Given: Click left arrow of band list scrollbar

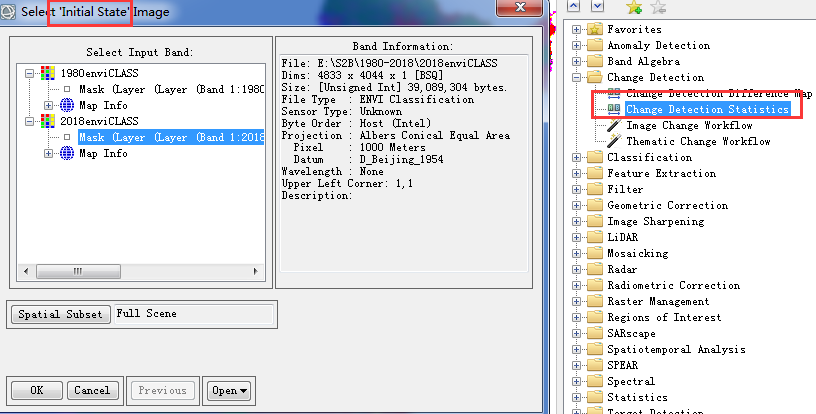Looking at the screenshot, I should click(26, 271).
